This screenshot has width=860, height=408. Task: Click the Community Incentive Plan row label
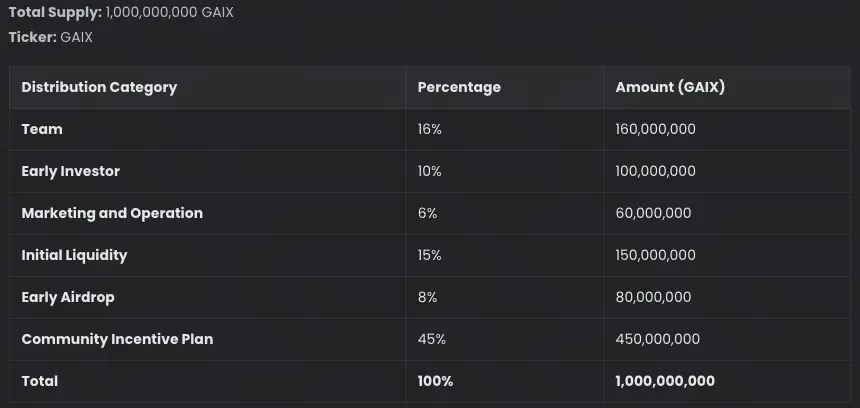[117, 339]
